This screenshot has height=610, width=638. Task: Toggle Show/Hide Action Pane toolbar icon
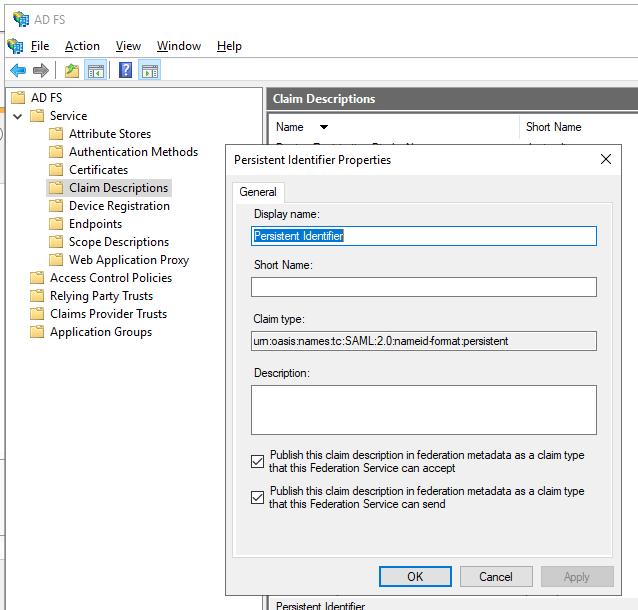click(x=150, y=70)
